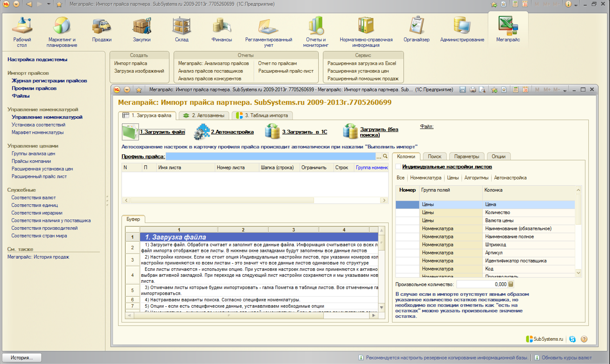The width and height of the screenshot is (610, 364).
Task: Click the Skype icon at bottom right
Action: (x=572, y=339)
